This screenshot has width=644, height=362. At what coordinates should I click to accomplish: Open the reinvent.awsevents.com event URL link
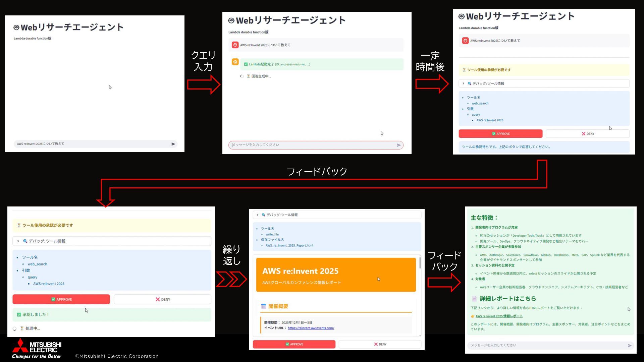[x=311, y=328]
